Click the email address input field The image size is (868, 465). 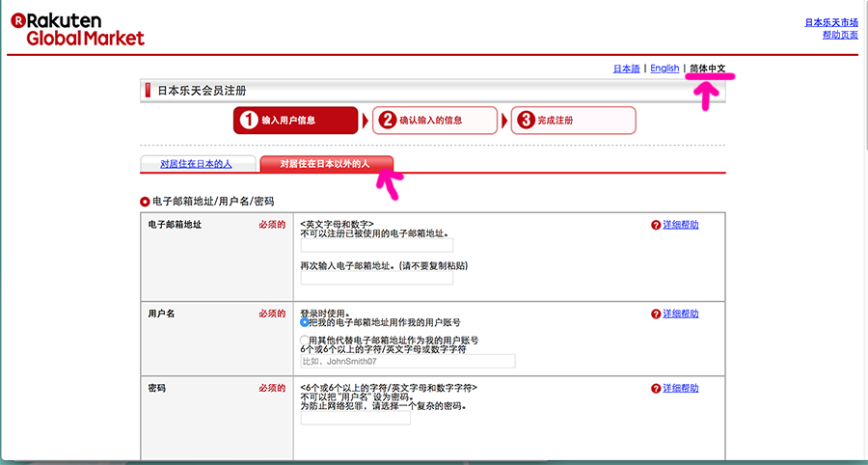[363, 246]
